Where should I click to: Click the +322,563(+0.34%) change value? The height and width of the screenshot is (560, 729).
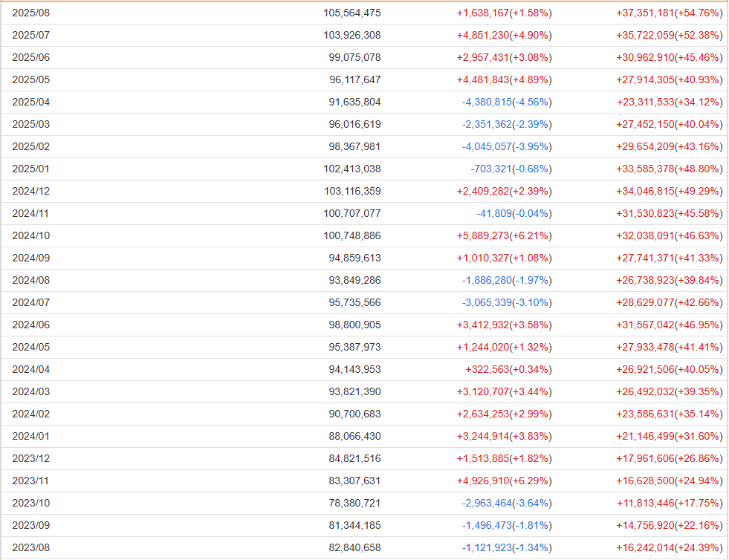508,370
